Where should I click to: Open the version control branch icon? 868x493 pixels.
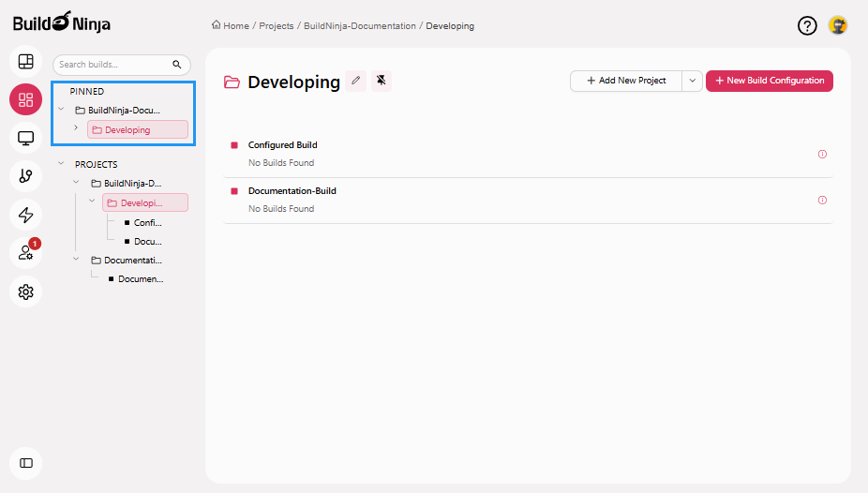click(25, 176)
